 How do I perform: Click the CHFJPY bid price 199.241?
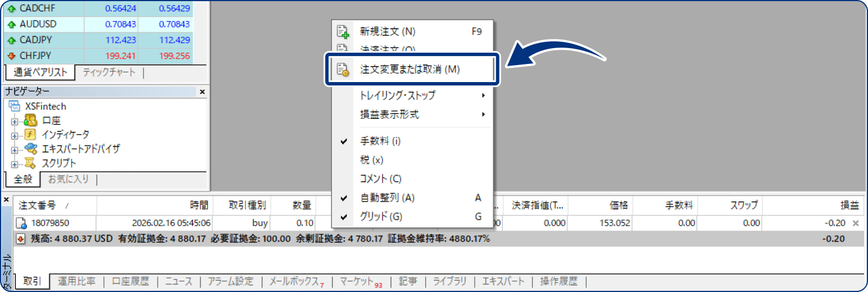pos(120,56)
